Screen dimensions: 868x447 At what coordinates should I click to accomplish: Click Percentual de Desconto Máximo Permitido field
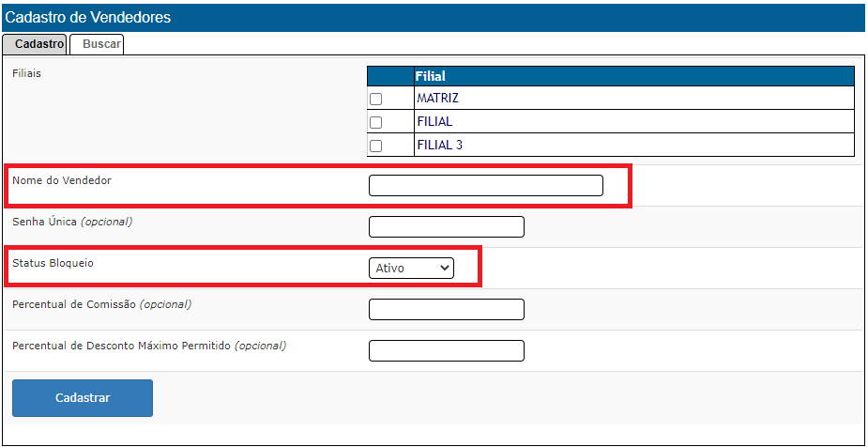pos(446,350)
